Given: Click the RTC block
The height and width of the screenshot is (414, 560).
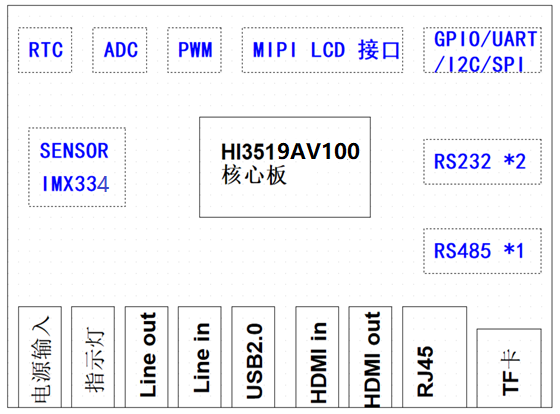Looking at the screenshot, I should point(45,50).
